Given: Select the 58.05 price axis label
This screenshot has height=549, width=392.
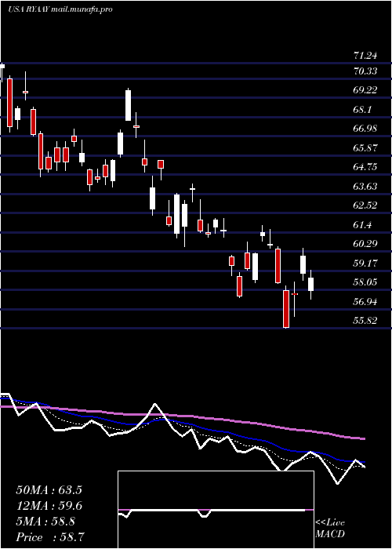Looking at the screenshot, I should tap(365, 282).
